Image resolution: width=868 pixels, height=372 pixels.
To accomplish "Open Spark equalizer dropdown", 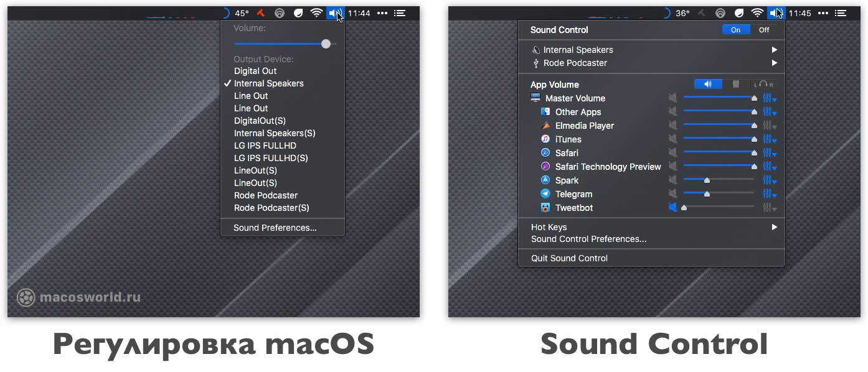I will 770,180.
